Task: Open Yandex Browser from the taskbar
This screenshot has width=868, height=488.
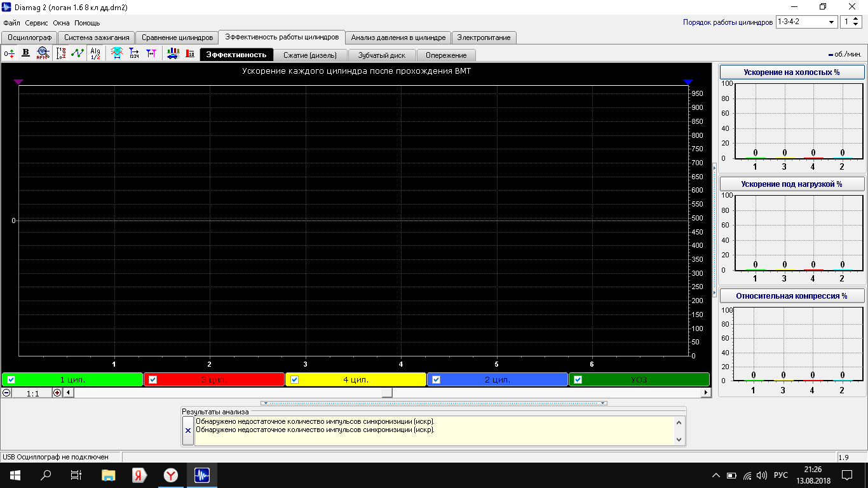Action: point(171,475)
